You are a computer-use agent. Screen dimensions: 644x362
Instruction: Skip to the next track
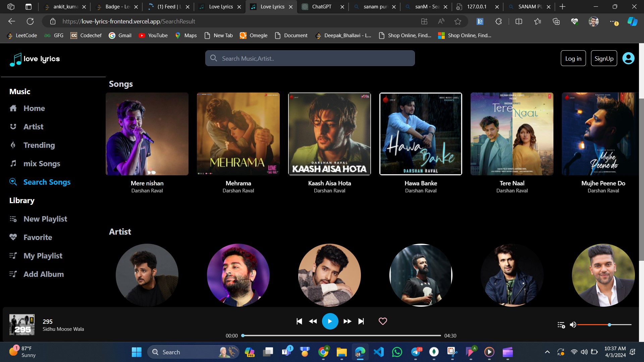(x=361, y=321)
